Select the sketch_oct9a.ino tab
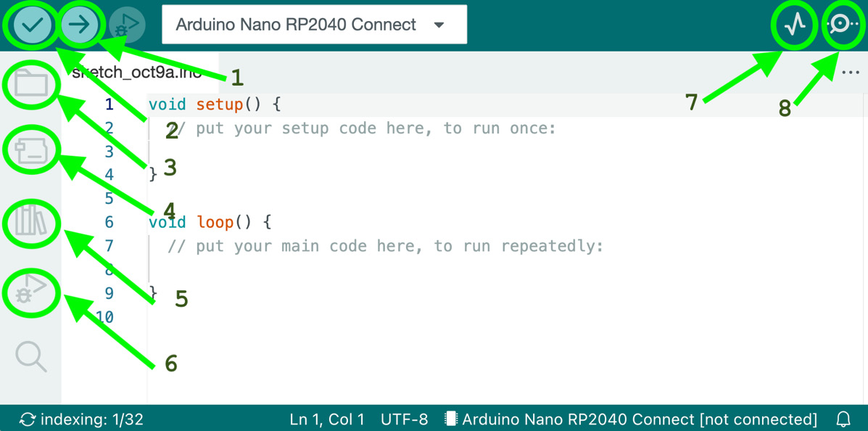The width and height of the screenshot is (868, 431). [139, 73]
